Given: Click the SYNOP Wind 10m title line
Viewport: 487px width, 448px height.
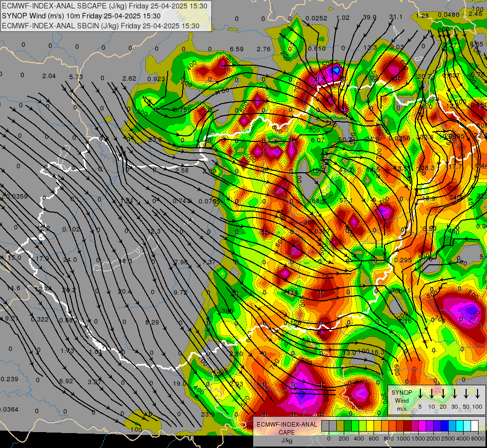Looking at the screenshot, I should point(82,16).
